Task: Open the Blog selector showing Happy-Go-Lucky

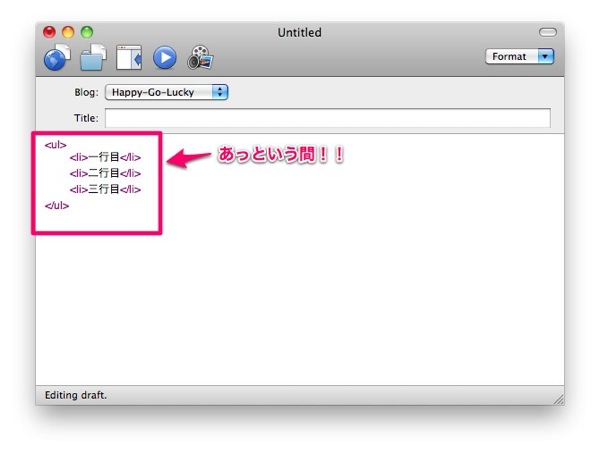Action: (x=167, y=92)
